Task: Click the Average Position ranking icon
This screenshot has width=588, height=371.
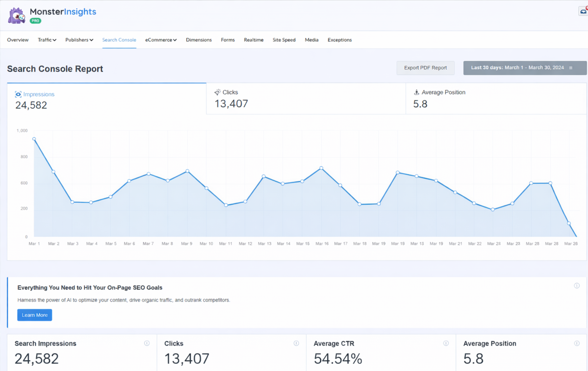Action: pos(417,92)
